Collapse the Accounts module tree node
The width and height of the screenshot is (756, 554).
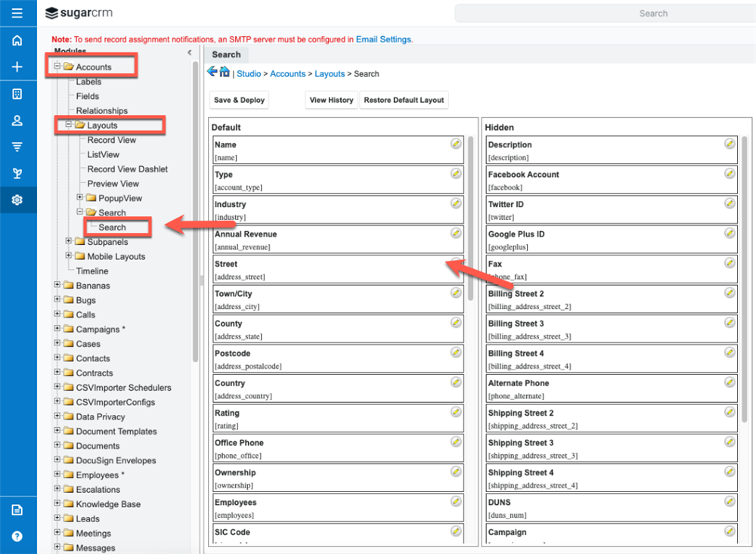pyautogui.click(x=57, y=67)
